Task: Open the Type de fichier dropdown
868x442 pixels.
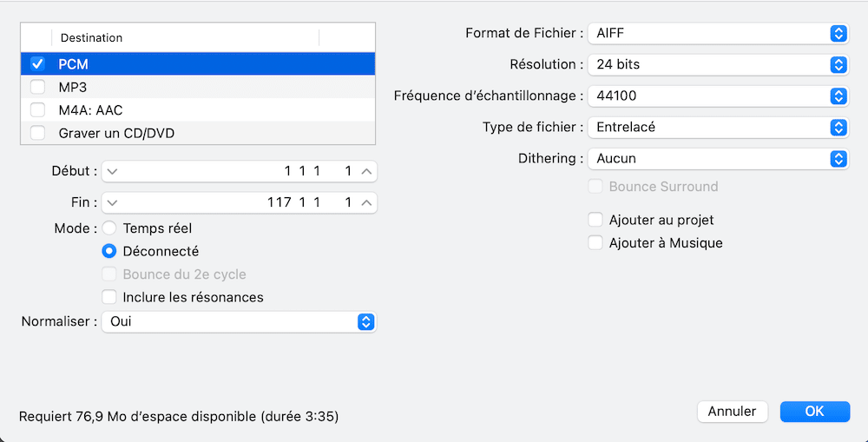Action: tap(718, 128)
